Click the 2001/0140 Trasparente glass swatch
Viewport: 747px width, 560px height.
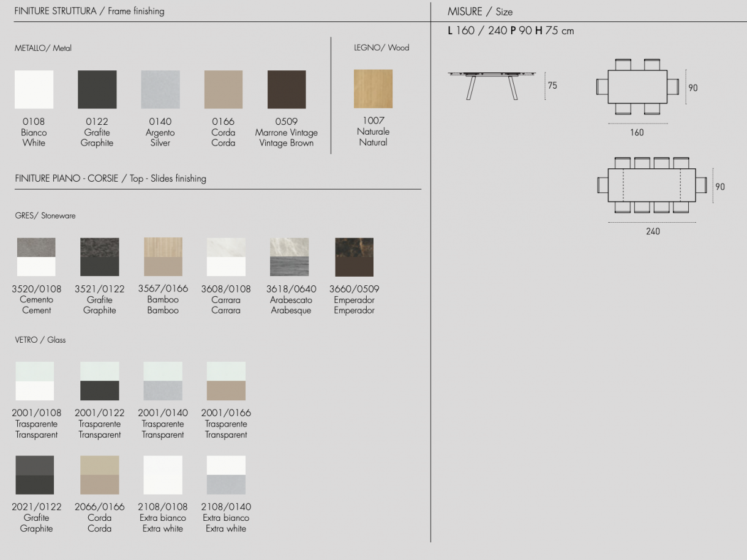163,381
